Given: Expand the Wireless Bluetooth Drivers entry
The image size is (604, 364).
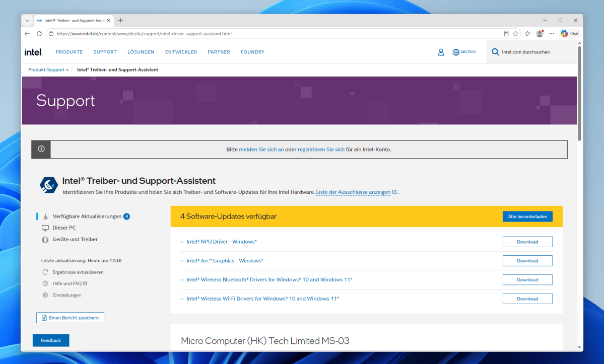Looking at the screenshot, I should pos(182,280).
